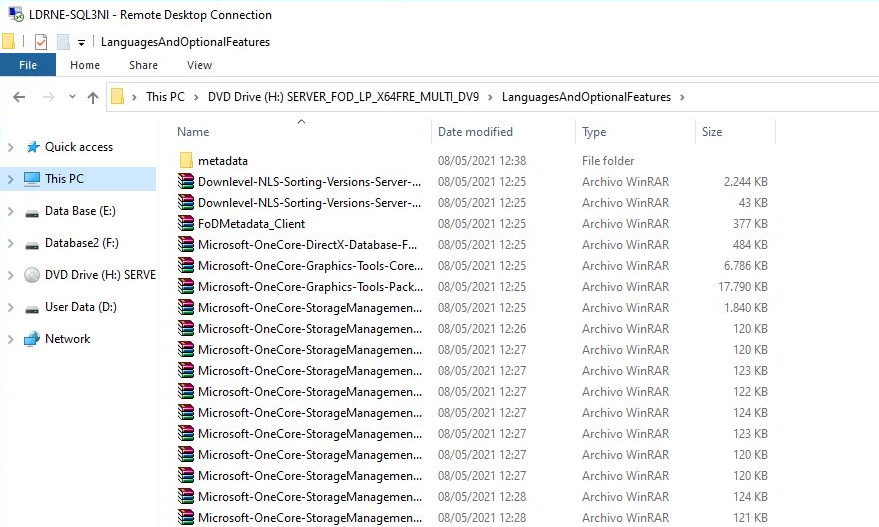The width and height of the screenshot is (879, 527).
Task: Select the 2.244 KB Downlevel-NLS-Sorting archive
Action: pyautogui.click(x=309, y=182)
